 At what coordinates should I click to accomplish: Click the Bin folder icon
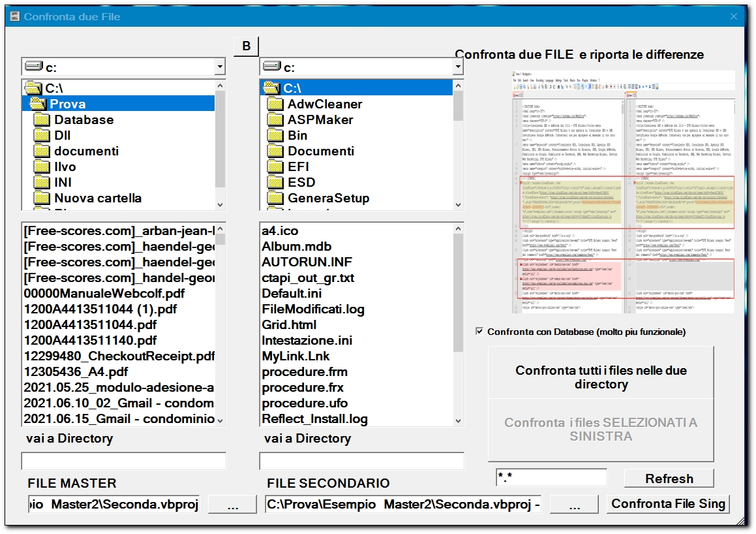coord(275,136)
